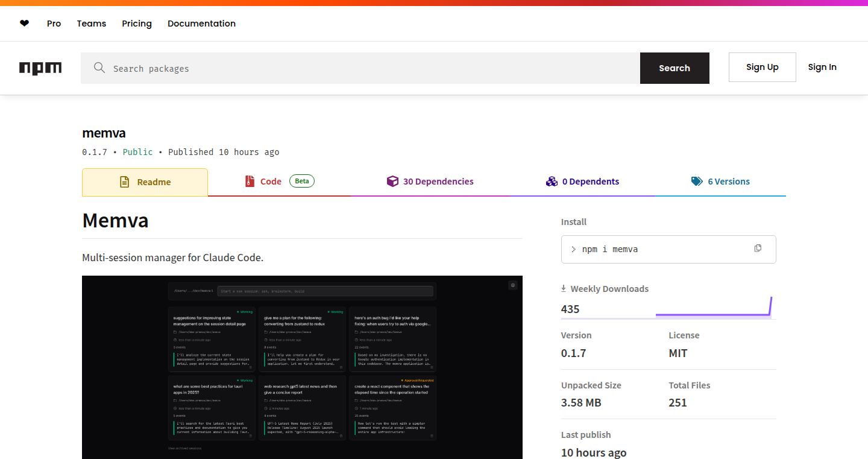The image size is (868, 459).
Task: Go to the npm logo home link
Action: point(40,68)
